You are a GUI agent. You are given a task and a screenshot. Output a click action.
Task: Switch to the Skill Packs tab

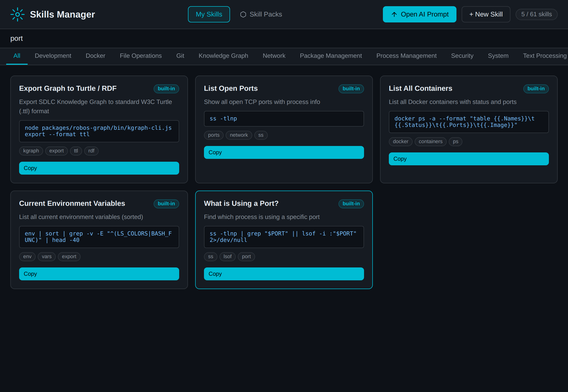[x=261, y=14]
